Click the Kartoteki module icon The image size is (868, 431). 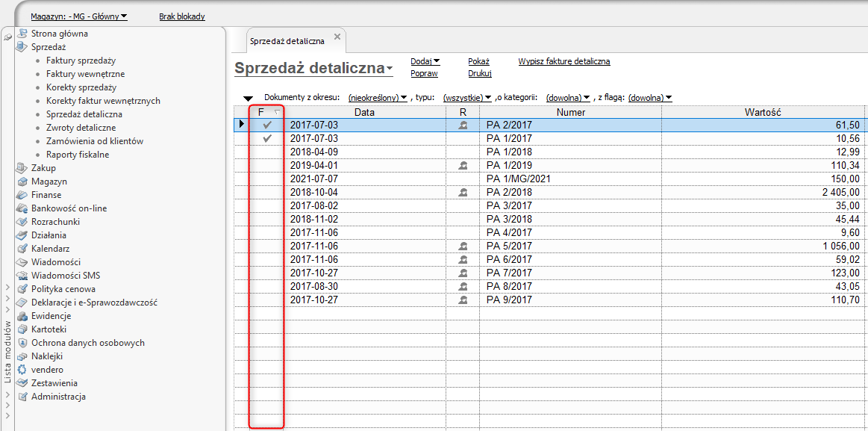(x=22, y=329)
